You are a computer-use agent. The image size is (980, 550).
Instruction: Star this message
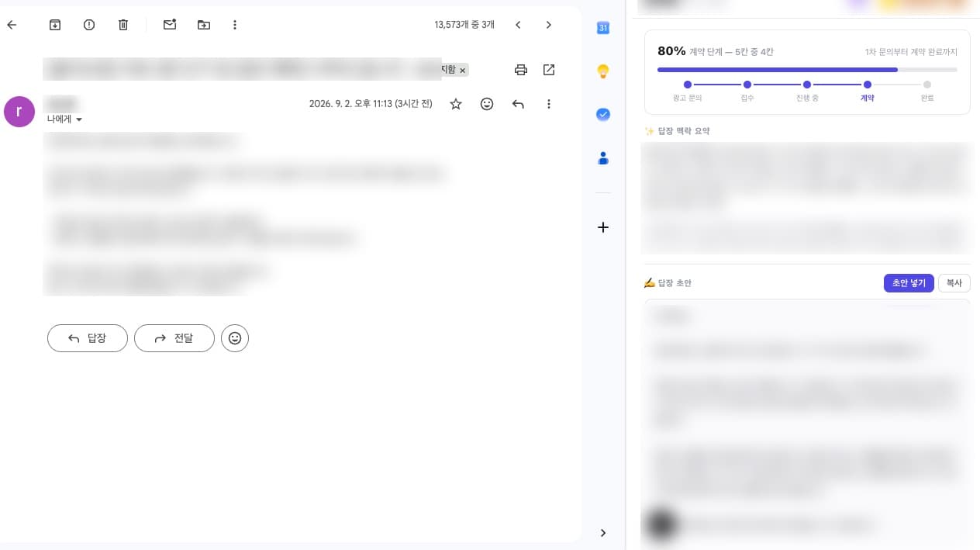(x=456, y=104)
